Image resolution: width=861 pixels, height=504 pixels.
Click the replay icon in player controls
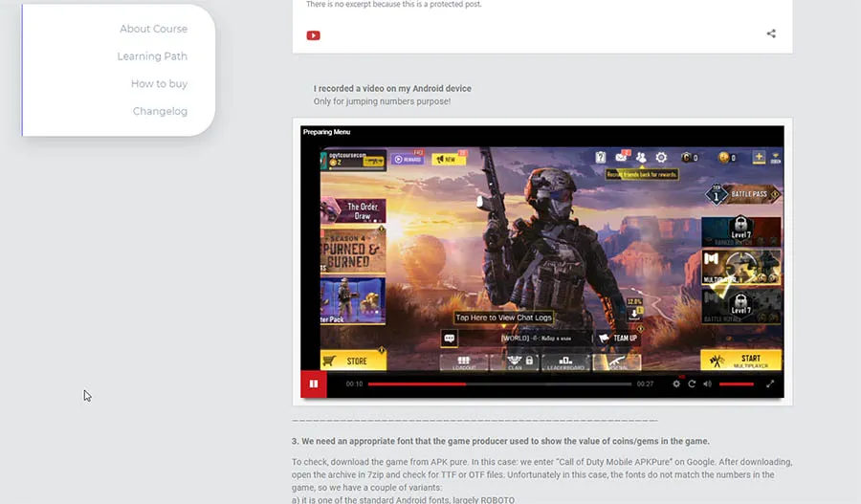click(x=692, y=383)
